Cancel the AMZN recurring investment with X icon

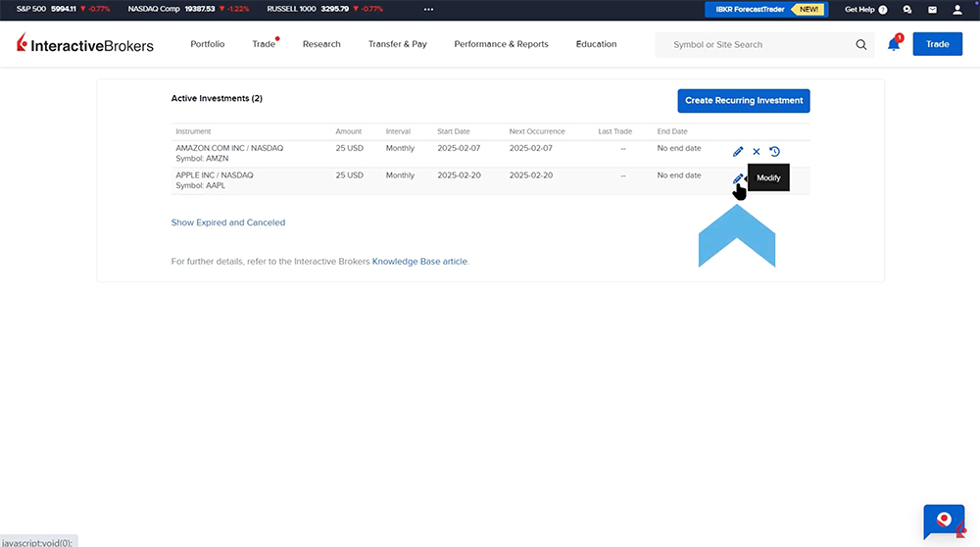coord(757,151)
